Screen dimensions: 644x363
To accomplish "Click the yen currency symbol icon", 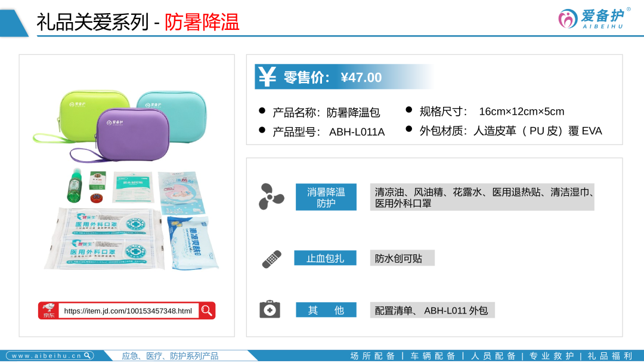I will (x=267, y=76).
